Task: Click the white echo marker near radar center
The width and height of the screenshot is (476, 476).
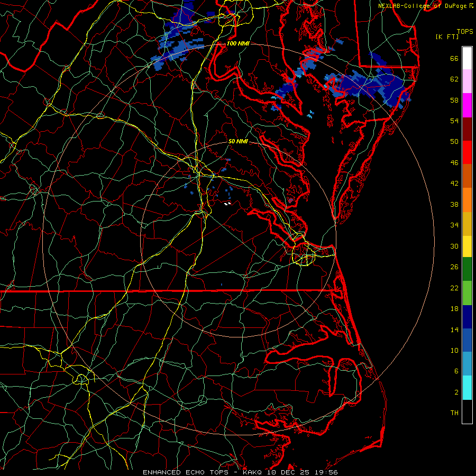Action: click(227, 204)
